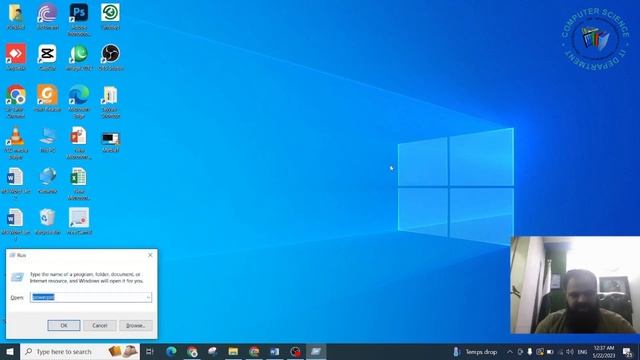Close the Run dialog
This screenshot has height=360, width=640.
tap(150, 255)
